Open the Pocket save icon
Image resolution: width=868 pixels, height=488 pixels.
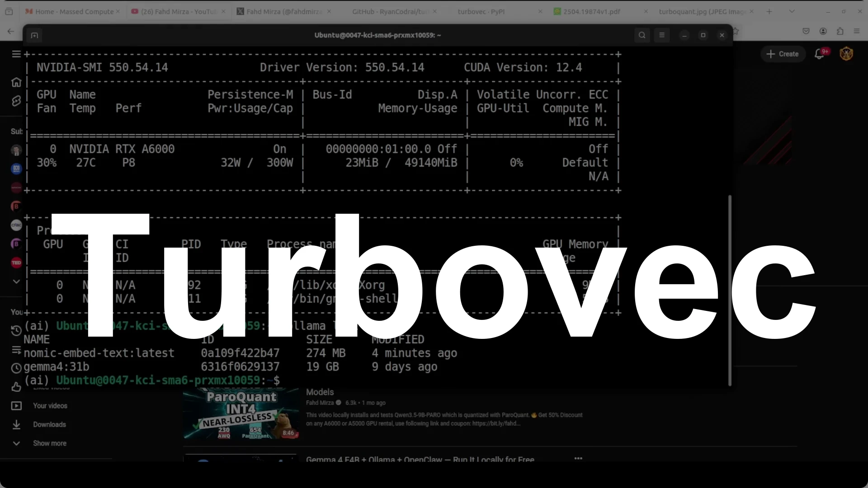click(x=806, y=31)
